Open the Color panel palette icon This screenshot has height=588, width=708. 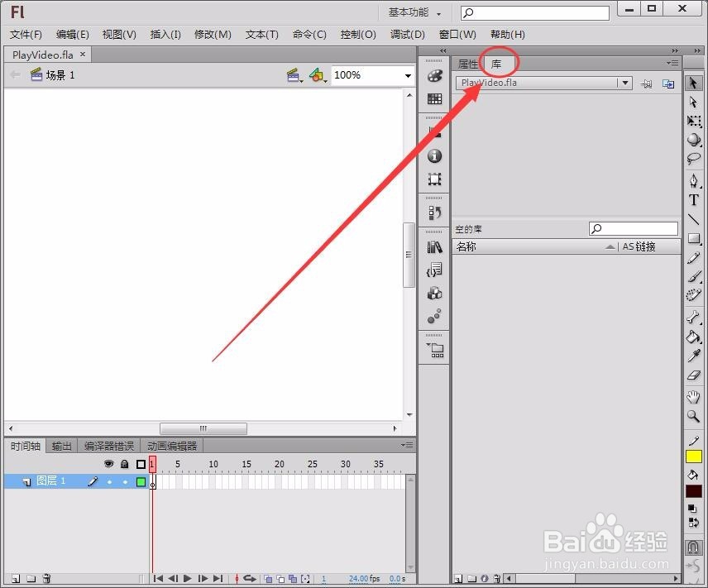tap(434, 76)
